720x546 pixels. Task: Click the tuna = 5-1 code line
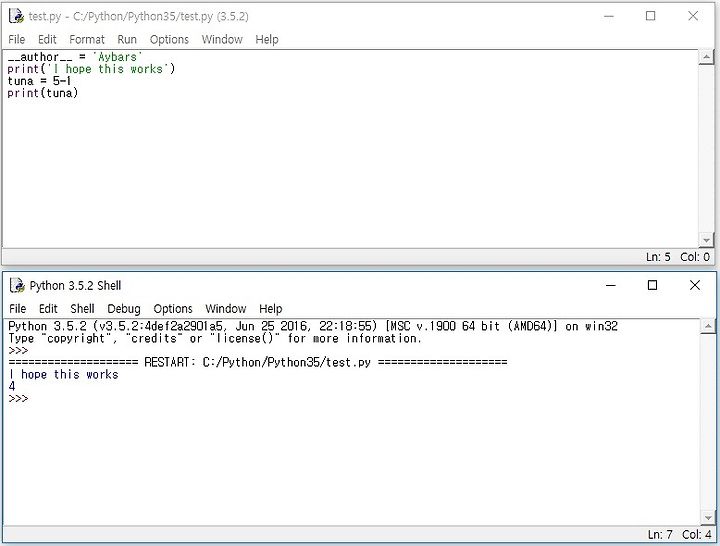coord(39,81)
